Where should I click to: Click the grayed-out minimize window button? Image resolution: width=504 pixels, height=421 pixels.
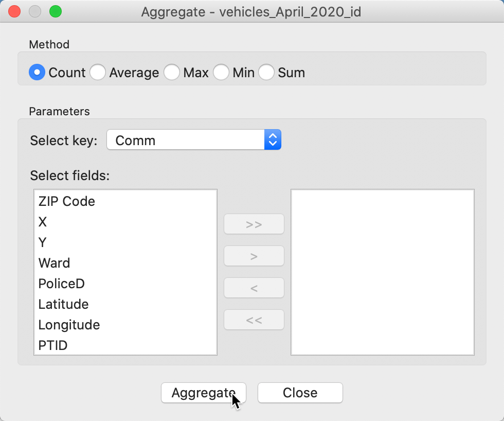click(35, 11)
